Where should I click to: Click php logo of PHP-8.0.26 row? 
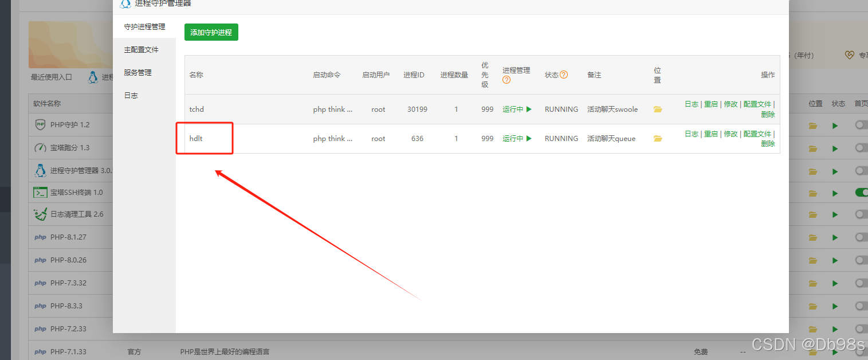tap(40, 260)
